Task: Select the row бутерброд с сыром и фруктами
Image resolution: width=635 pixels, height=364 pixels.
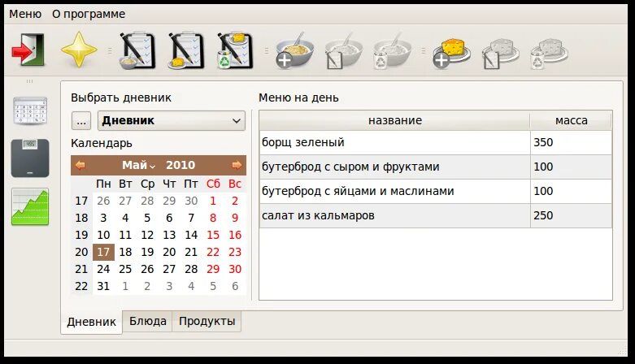Action: pyautogui.click(x=436, y=167)
